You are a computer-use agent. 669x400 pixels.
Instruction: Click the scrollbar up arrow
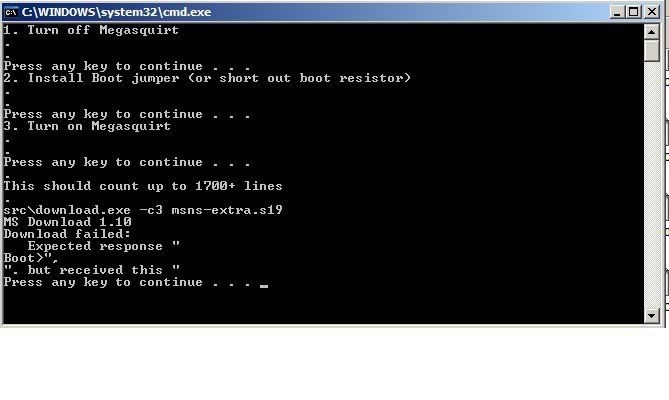point(651,32)
